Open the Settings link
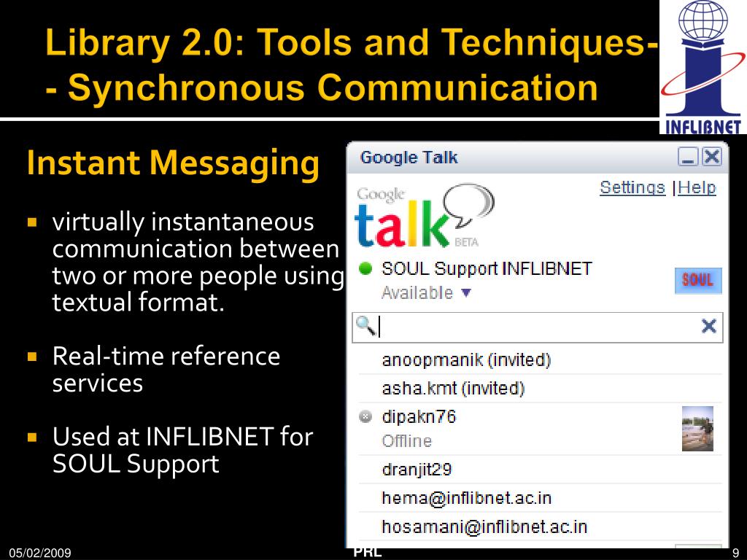The height and width of the screenshot is (560, 747). point(632,187)
